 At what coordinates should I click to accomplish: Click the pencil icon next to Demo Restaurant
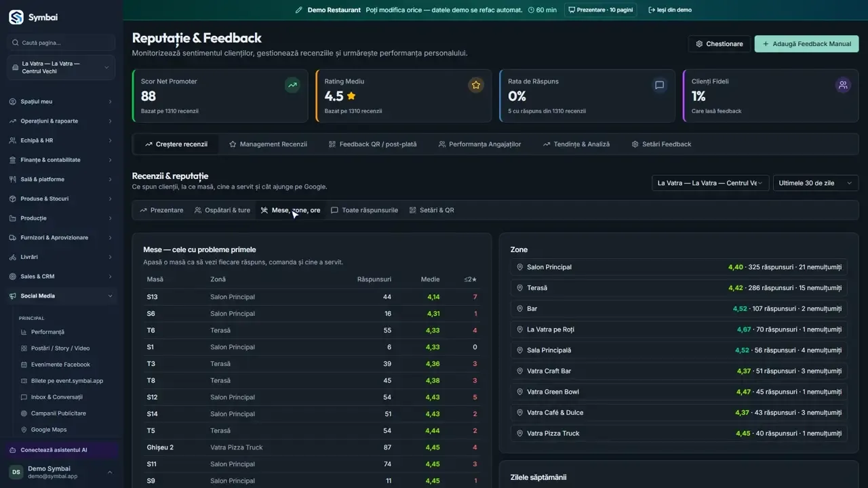point(299,10)
